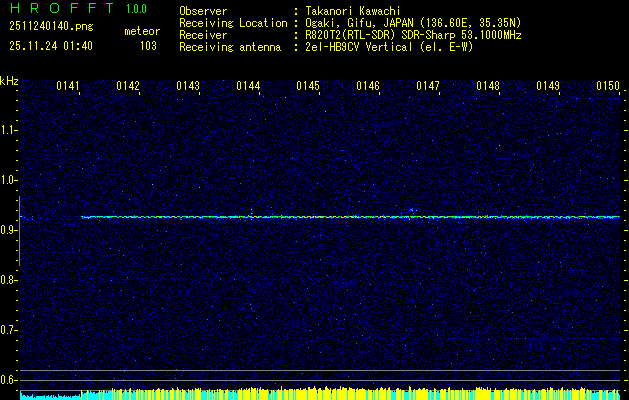Click the 0.8 kHz axis label

point(8,280)
